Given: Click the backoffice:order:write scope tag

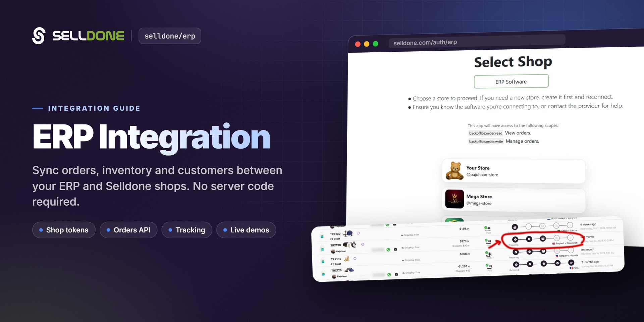Looking at the screenshot, I should 486,142.
